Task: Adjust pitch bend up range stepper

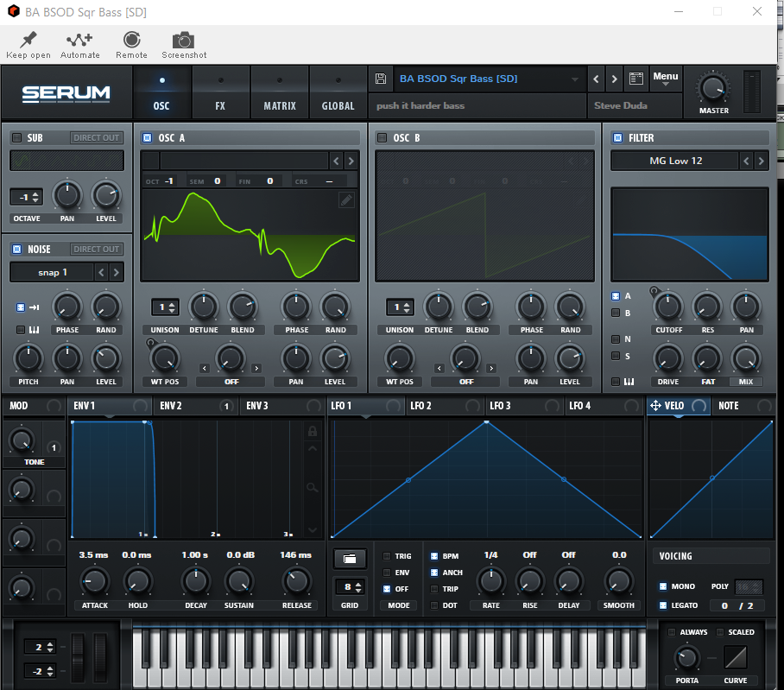Action: pos(40,647)
